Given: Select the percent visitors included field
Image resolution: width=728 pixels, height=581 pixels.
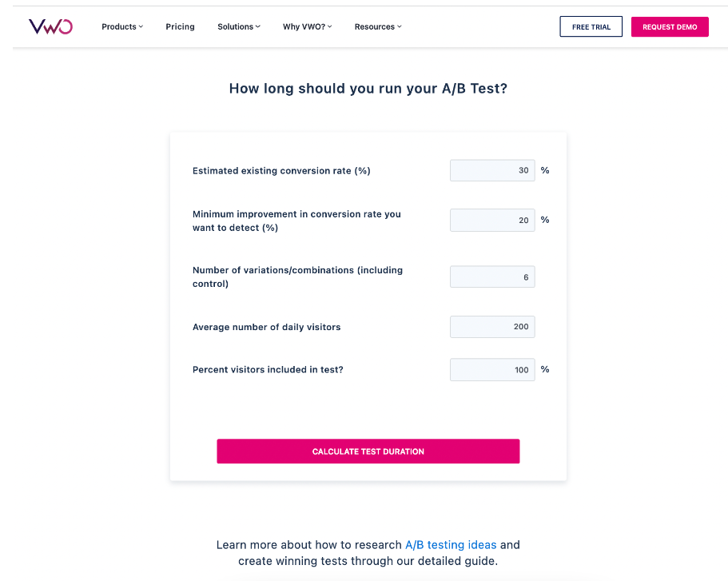Looking at the screenshot, I should click(x=492, y=370).
